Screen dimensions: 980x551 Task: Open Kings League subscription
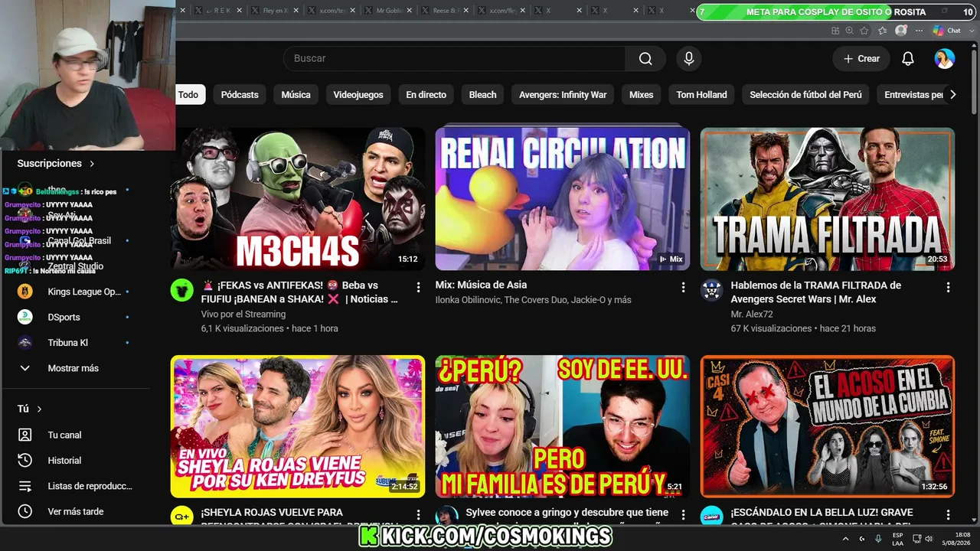tap(84, 292)
